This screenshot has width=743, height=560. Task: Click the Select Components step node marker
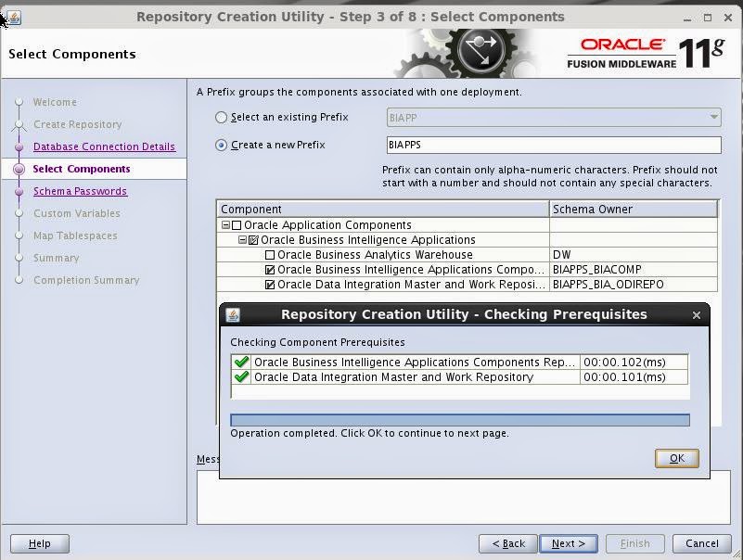tap(19, 169)
